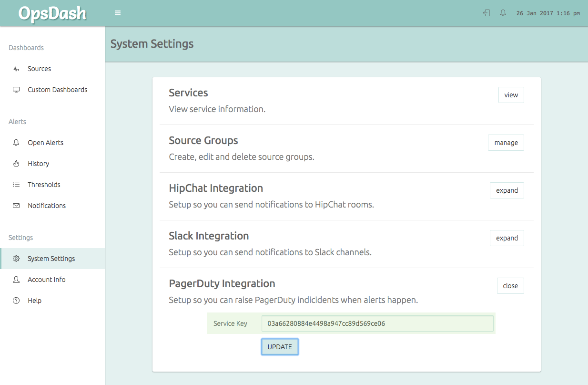The height and width of the screenshot is (385, 588).
Task: Select System Settings in sidebar
Action: 51,259
